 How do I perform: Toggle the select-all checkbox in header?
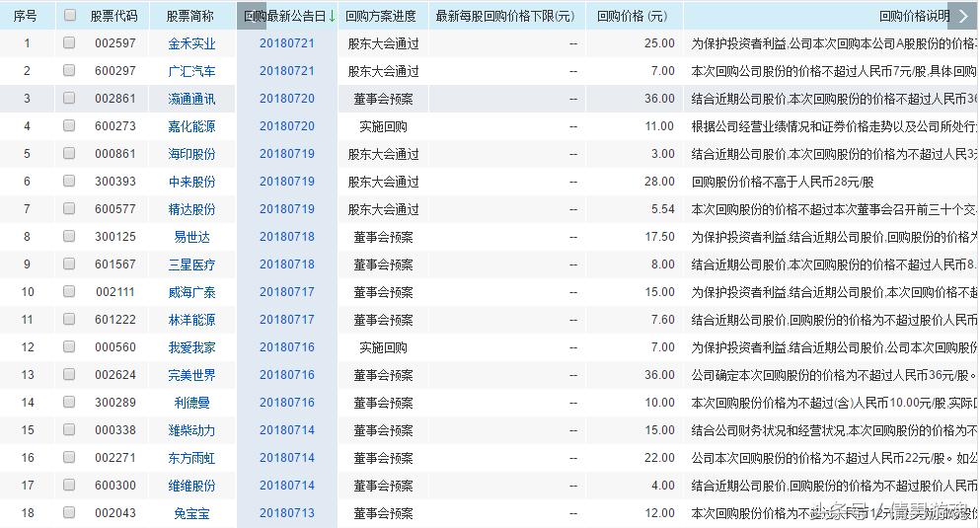69,16
